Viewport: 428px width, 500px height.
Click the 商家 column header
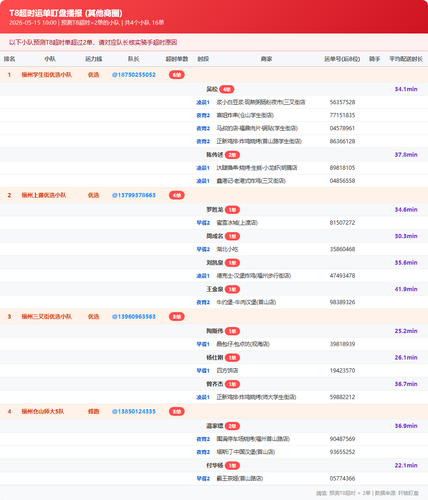266,59
